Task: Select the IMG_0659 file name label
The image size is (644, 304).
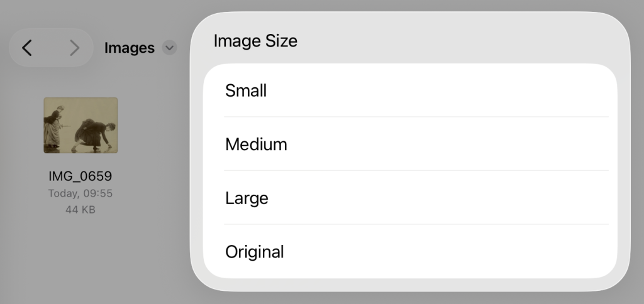Action: click(80, 176)
